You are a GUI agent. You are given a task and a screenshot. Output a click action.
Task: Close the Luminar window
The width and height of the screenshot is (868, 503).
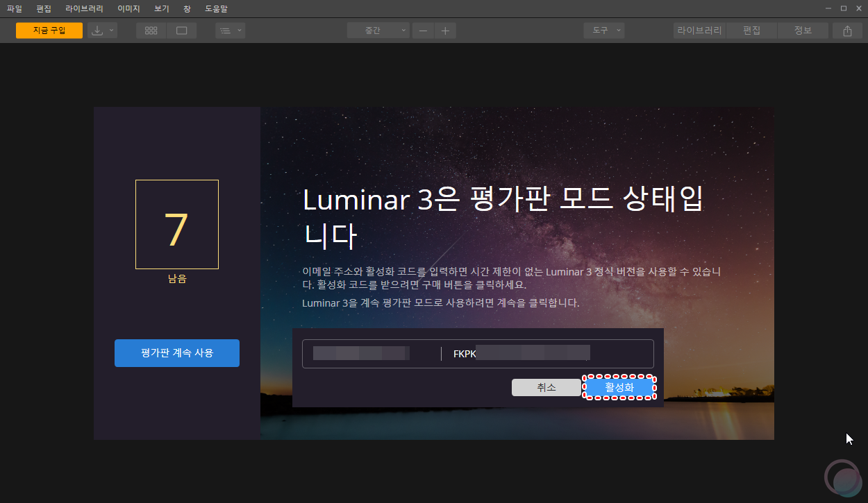point(858,8)
